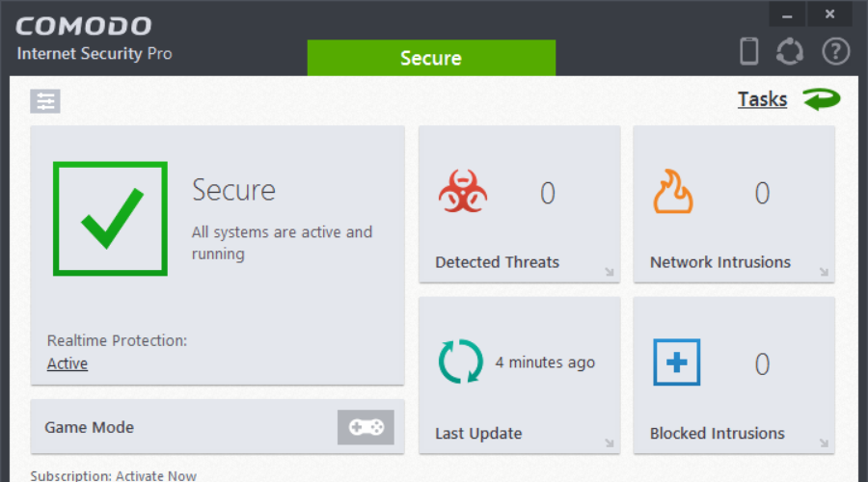Viewport: 868px width, 482px height.
Task: Click the Active realtime protection link
Action: coord(67,363)
